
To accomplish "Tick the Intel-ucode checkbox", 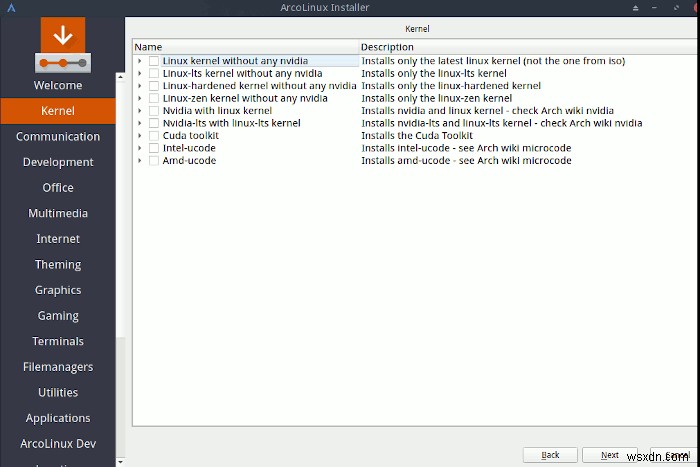I will click(154, 148).
